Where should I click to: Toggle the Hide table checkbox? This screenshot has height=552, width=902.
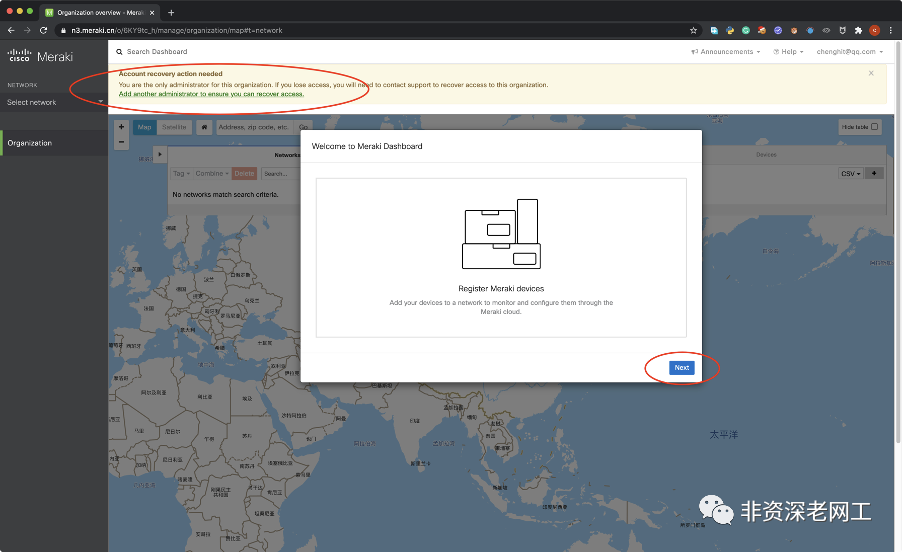point(874,126)
